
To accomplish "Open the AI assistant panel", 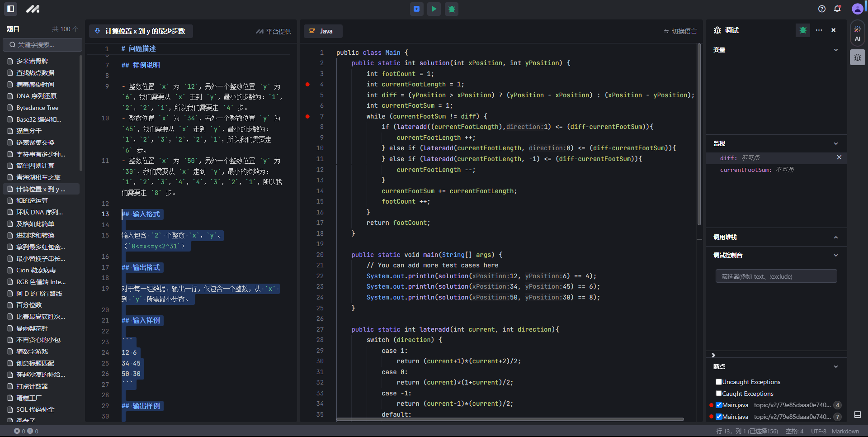I will [857, 33].
